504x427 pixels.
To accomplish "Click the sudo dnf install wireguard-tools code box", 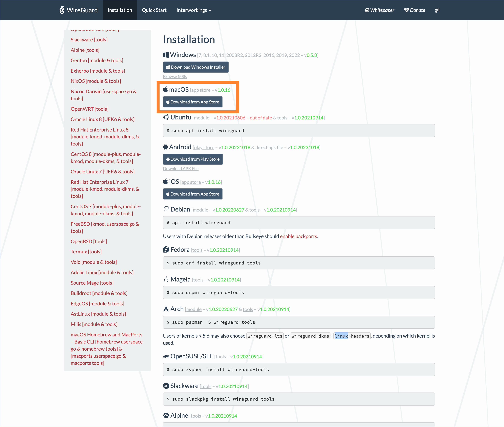I will click(x=299, y=263).
